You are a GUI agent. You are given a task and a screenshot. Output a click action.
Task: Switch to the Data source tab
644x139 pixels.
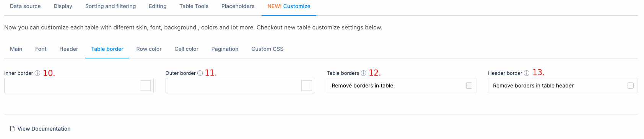tap(25, 6)
